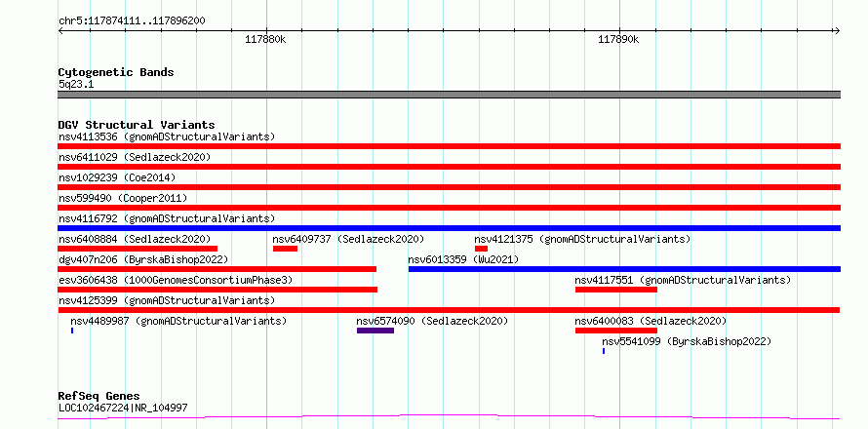Open esv3606438 1000Genomes variant label

tap(176, 280)
